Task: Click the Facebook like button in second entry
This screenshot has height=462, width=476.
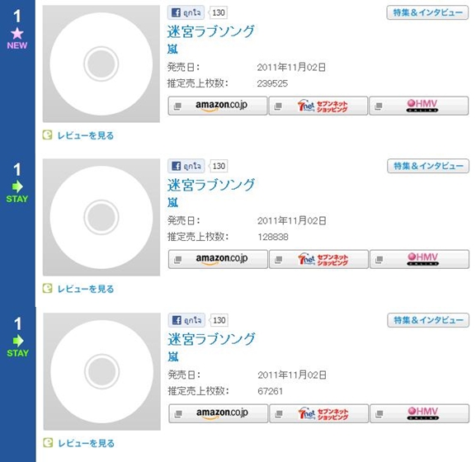Action: click(186, 166)
